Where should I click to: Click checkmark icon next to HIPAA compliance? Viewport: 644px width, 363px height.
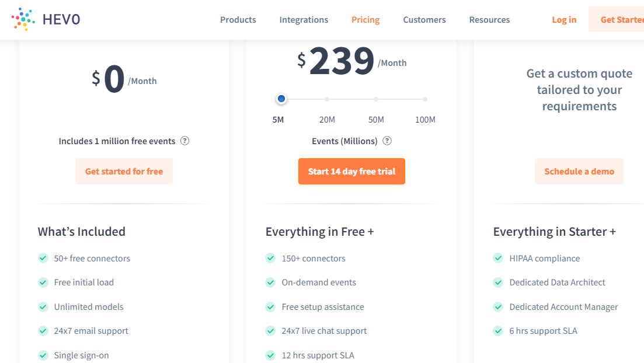click(498, 258)
